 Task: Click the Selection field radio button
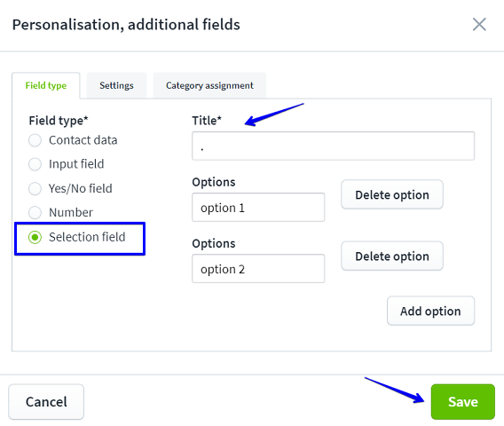click(35, 237)
